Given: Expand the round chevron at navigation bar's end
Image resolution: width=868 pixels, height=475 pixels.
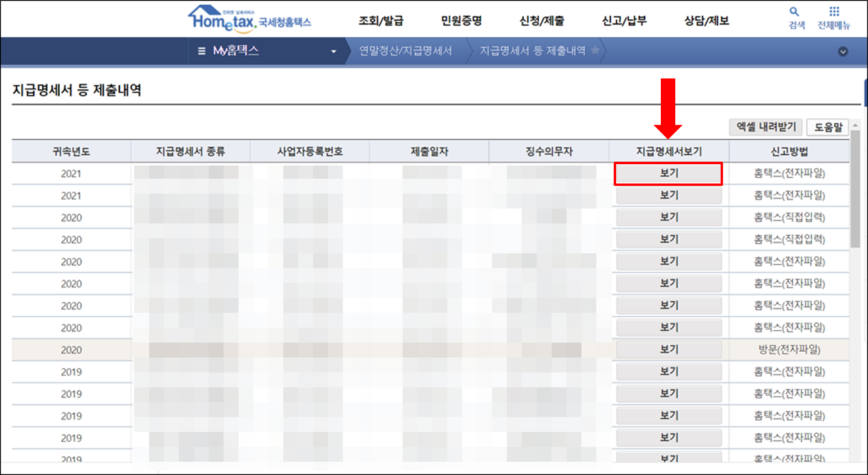Looking at the screenshot, I should tap(843, 52).
